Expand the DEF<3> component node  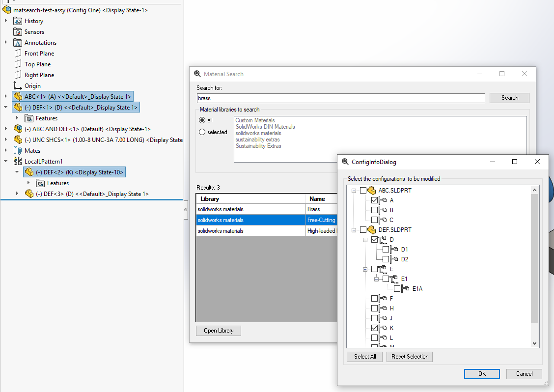click(17, 194)
